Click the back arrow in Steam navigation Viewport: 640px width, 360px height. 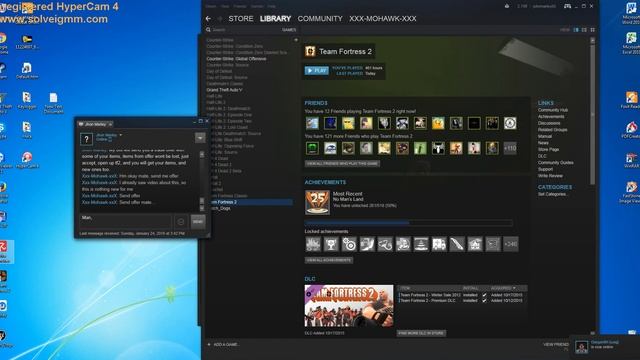tap(209, 19)
